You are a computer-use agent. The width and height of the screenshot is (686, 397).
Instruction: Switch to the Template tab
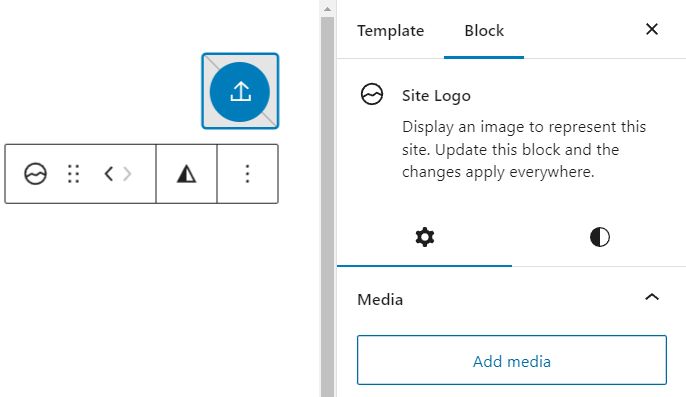(x=390, y=31)
